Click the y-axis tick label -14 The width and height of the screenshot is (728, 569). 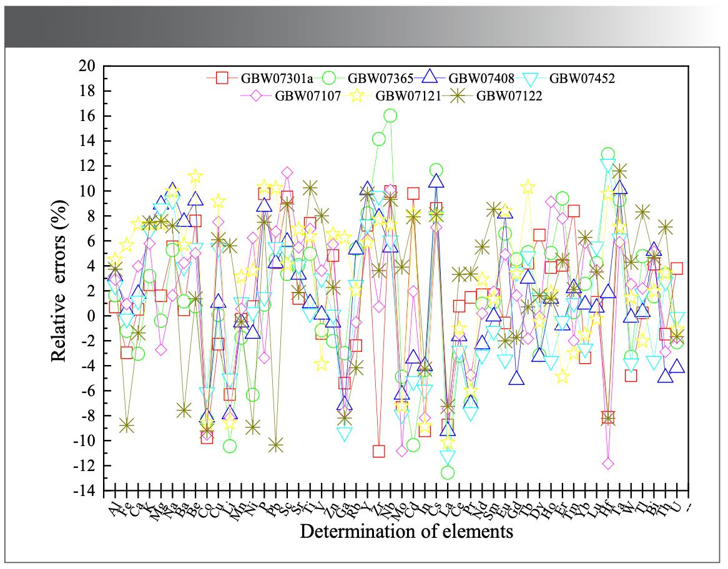[x=84, y=491]
